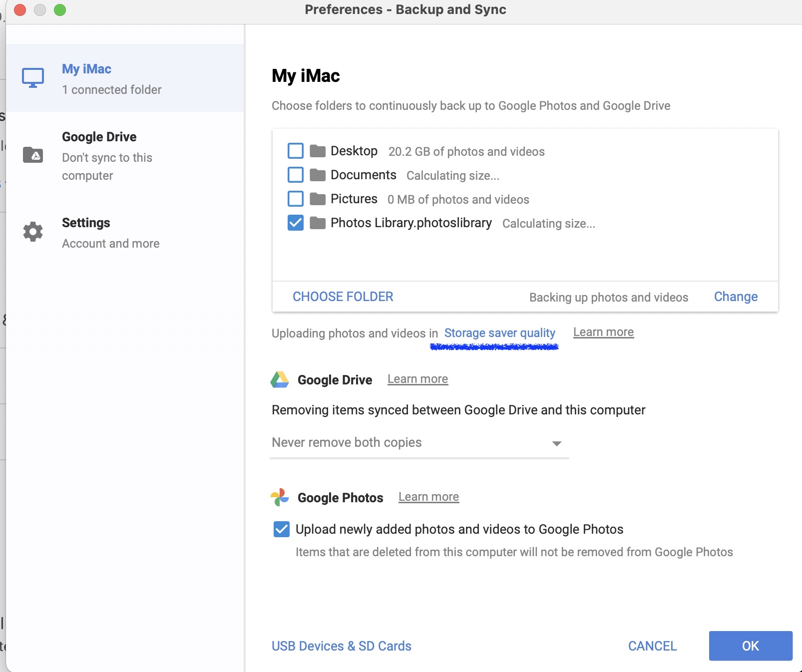Select the Desktop folder name
This screenshot has width=802, height=672.
[354, 151]
